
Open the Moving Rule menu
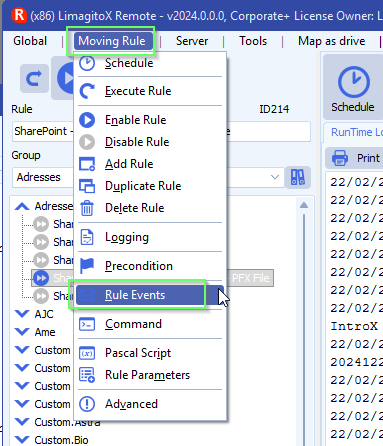(x=112, y=41)
